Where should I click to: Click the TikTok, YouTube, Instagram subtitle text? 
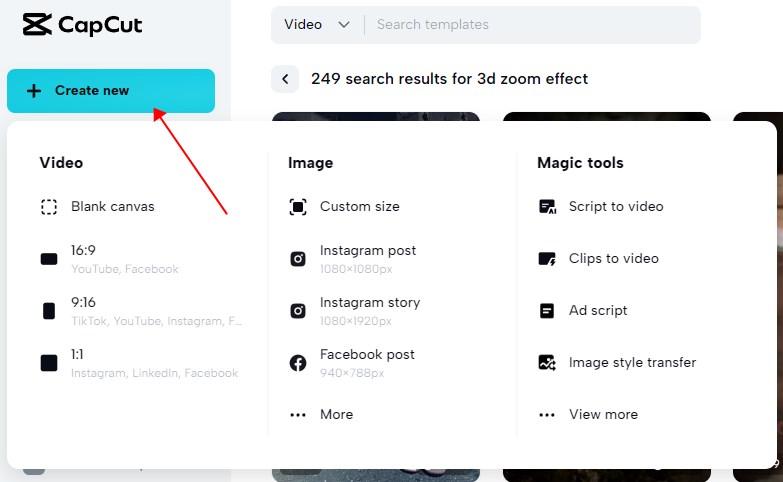[156, 321]
